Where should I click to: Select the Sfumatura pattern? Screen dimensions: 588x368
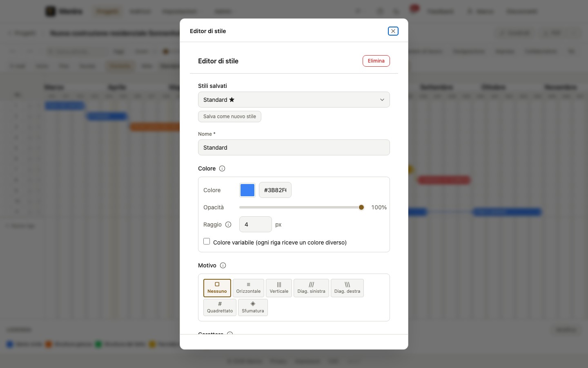(253, 307)
